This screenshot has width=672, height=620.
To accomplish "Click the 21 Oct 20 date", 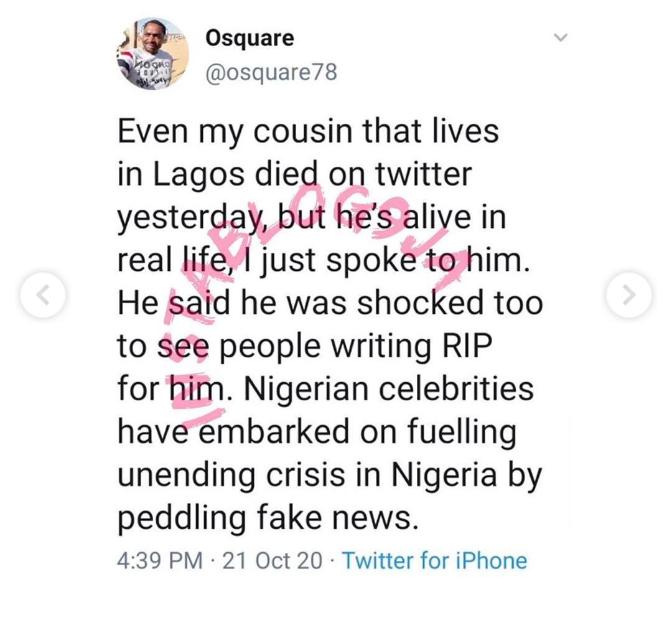I will pyautogui.click(x=272, y=560).
